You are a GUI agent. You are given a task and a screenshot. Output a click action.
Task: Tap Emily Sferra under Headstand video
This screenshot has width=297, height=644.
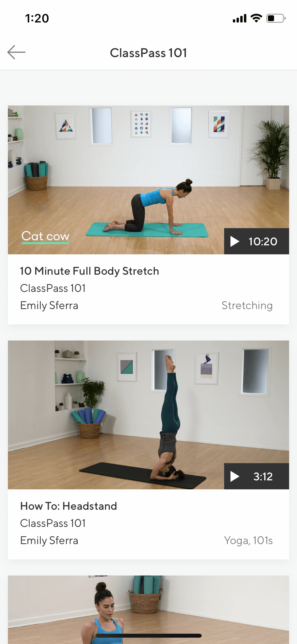pyautogui.click(x=49, y=541)
